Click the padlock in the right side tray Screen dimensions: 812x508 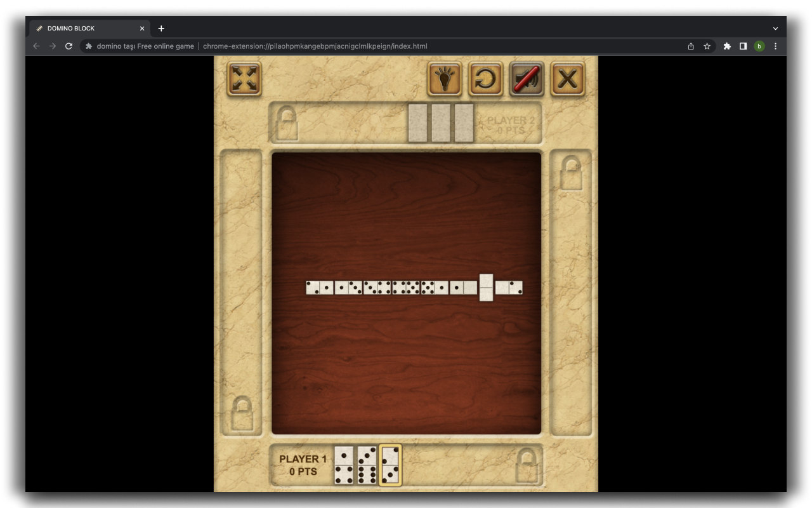[571, 173]
